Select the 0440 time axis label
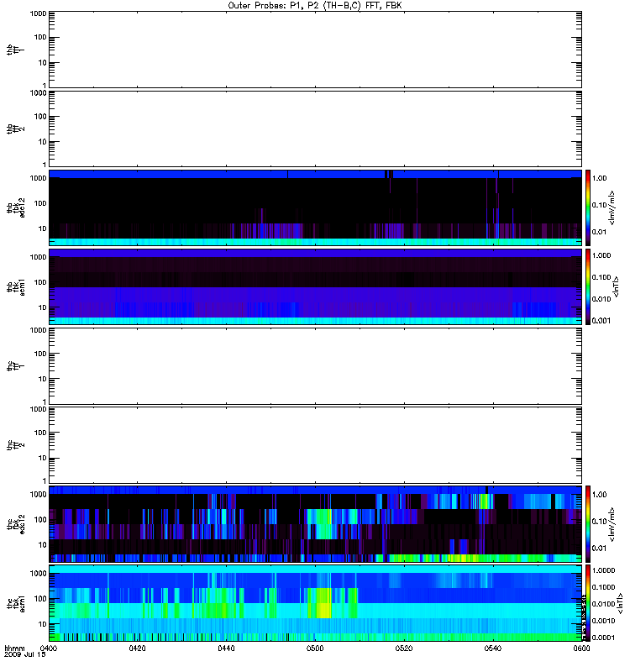This screenshot has width=630, height=672. click(226, 648)
